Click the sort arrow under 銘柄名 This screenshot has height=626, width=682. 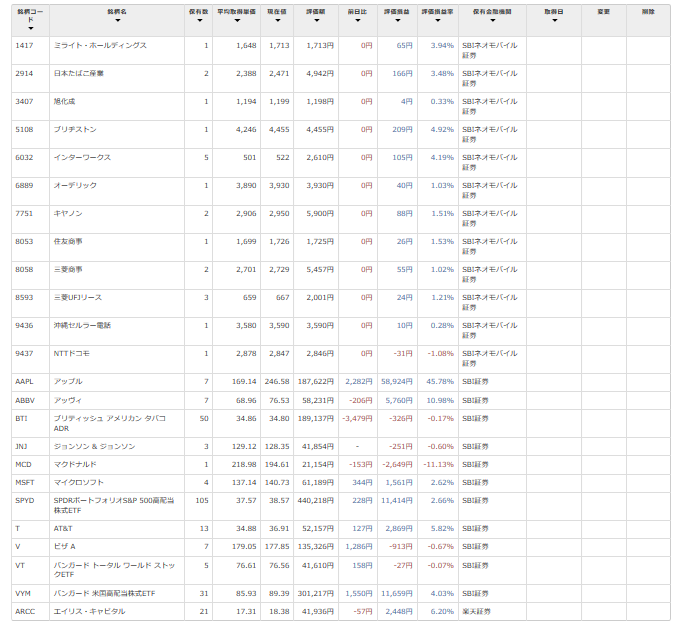[117, 20]
